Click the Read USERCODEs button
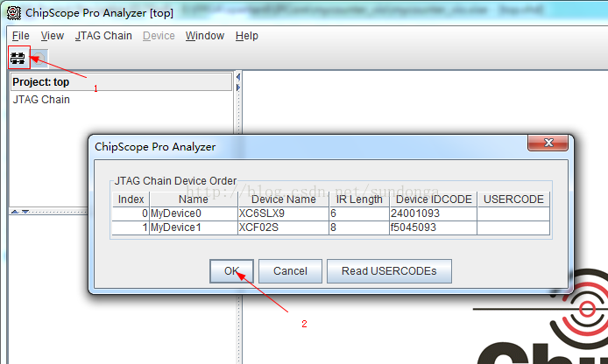 tap(389, 271)
